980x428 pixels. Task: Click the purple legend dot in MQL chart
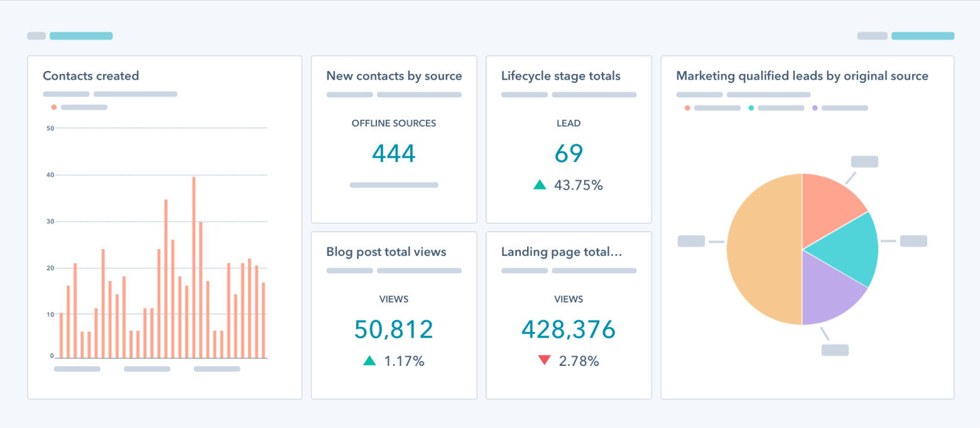814,107
